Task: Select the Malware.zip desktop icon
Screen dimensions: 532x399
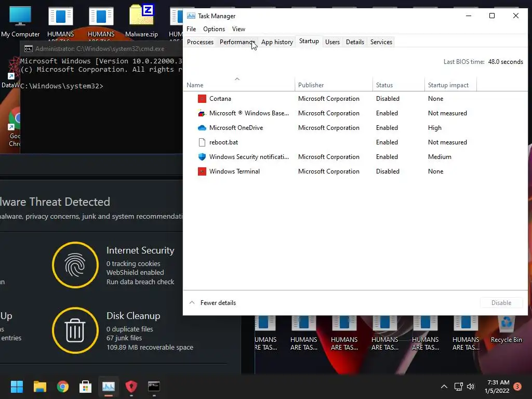Action: pos(141,21)
